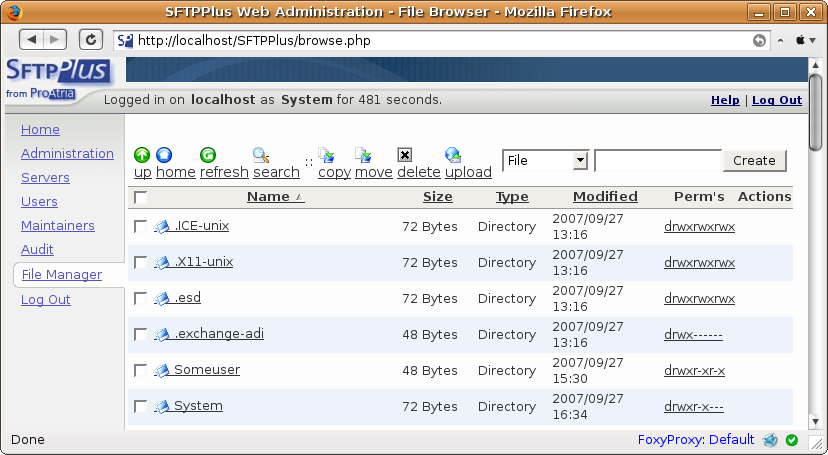Screen dimensions: 828x455
Task: Open the File type dropdown
Action: (x=545, y=160)
